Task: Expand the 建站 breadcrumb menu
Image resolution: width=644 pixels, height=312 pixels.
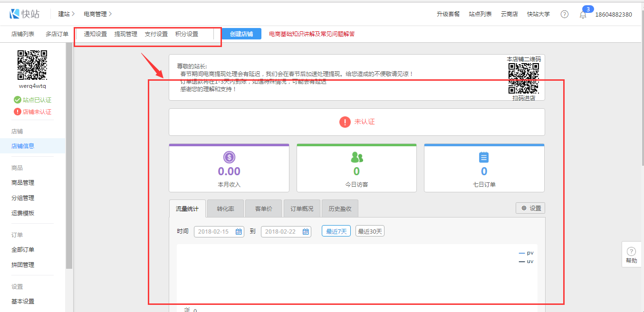Action: (67, 14)
